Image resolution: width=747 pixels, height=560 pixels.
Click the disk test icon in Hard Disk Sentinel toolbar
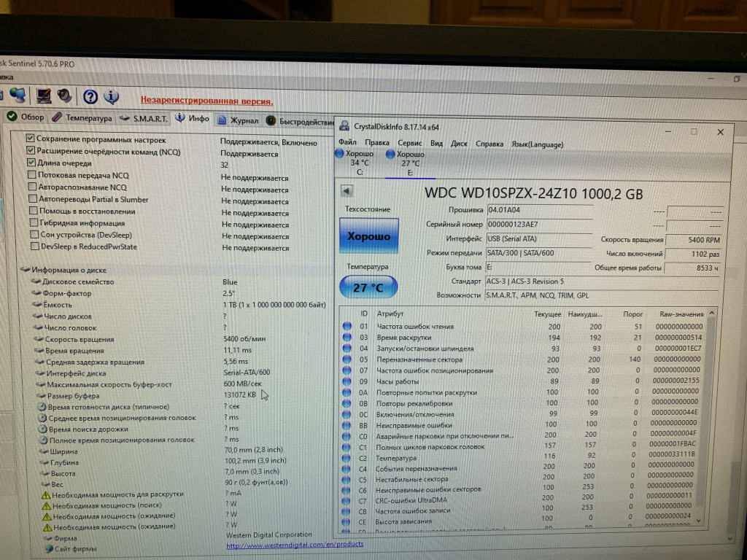coord(64,96)
